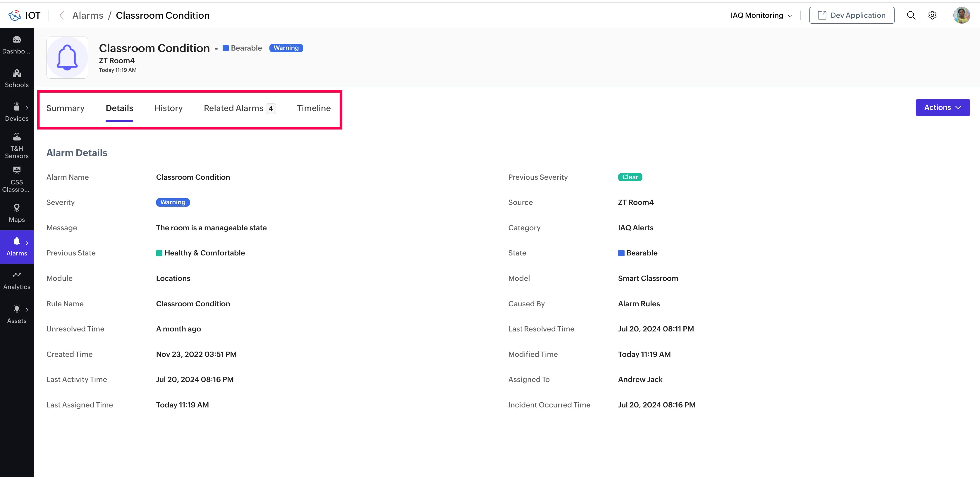Open the Maps sidebar section
The height and width of the screenshot is (477, 980).
click(x=16, y=213)
